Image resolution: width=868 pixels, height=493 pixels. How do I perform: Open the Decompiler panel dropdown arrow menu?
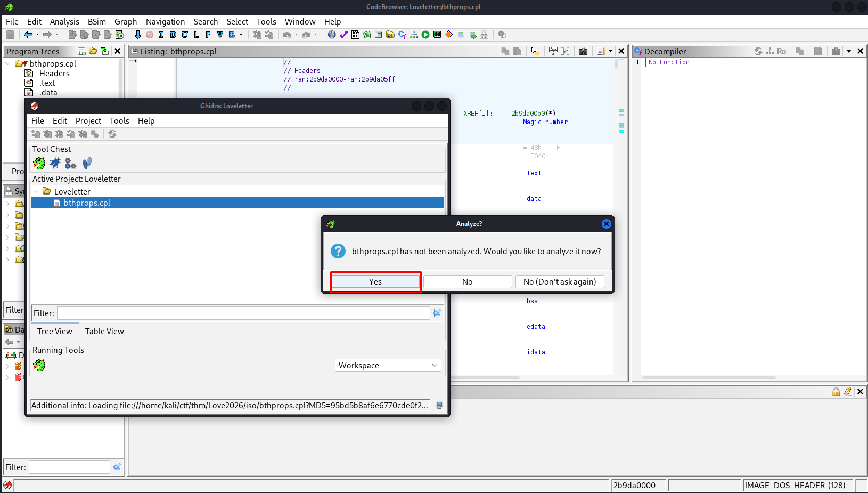coord(849,51)
